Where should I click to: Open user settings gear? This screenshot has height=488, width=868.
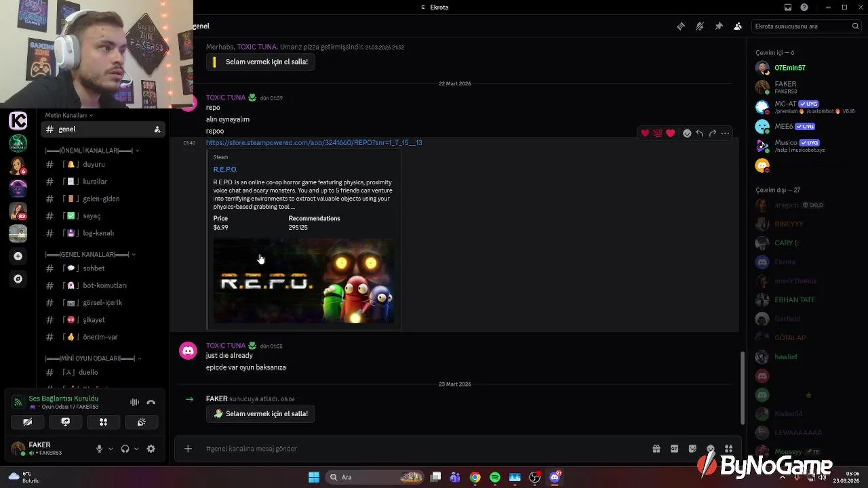pos(151,449)
